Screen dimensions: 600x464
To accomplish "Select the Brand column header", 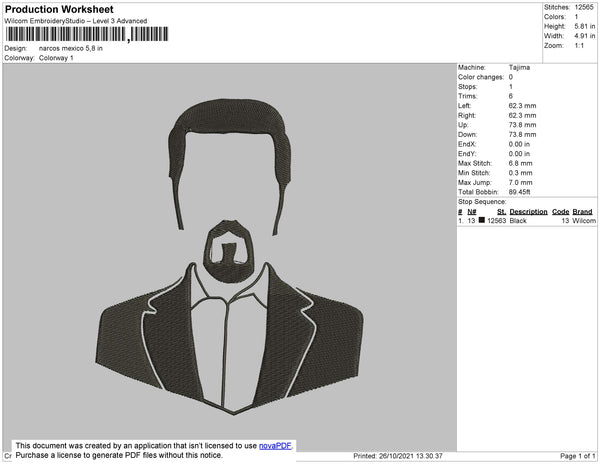I will [582, 212].
